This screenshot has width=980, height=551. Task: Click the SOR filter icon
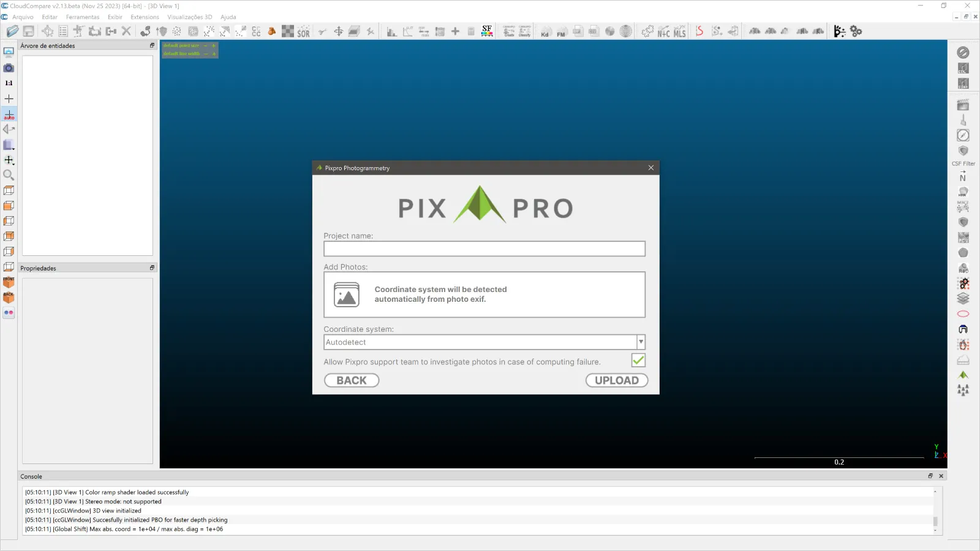(304, 31)
